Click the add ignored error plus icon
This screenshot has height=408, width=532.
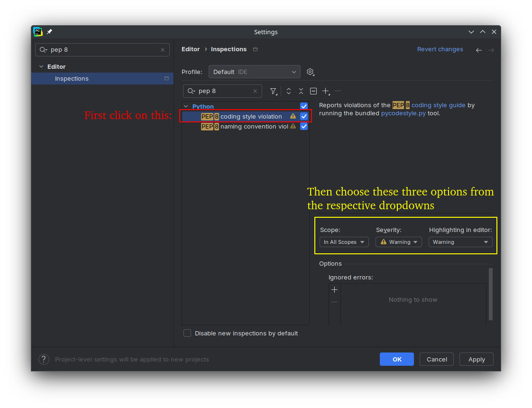pos(335,290)
